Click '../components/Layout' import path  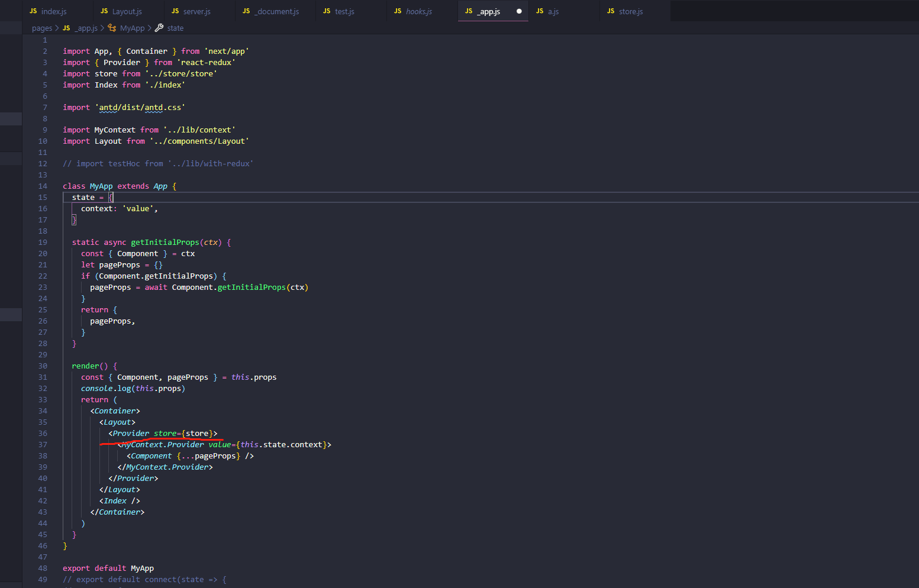pos(199,141)
